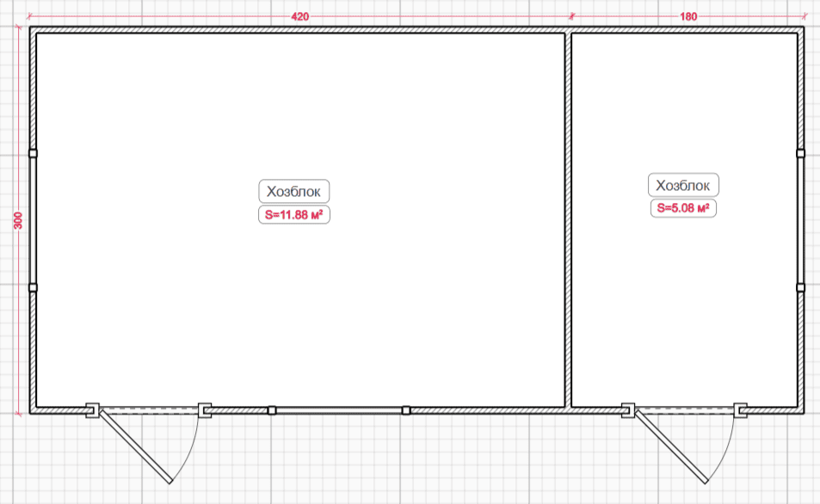The height and width of the screenshot is (504, 820).
Task: Select the swing door of the 11.88 м² room
Action: tap(149, 443)
